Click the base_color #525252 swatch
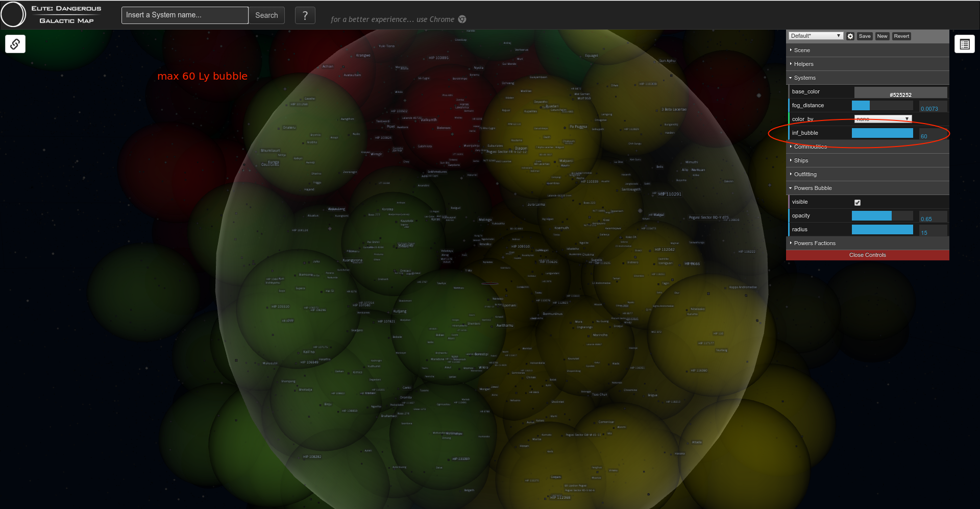Viewport: 980px width, 509px height. click(901, 92)
